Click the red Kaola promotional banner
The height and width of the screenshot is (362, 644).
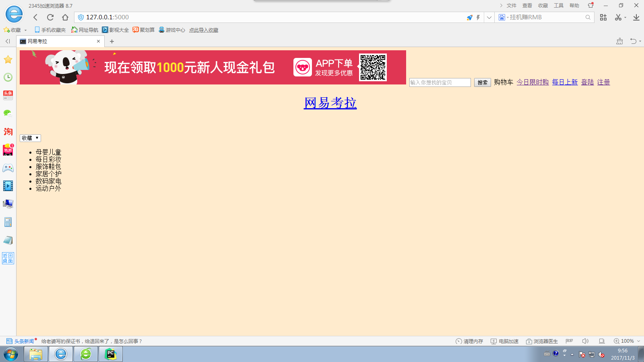[213, 67]
